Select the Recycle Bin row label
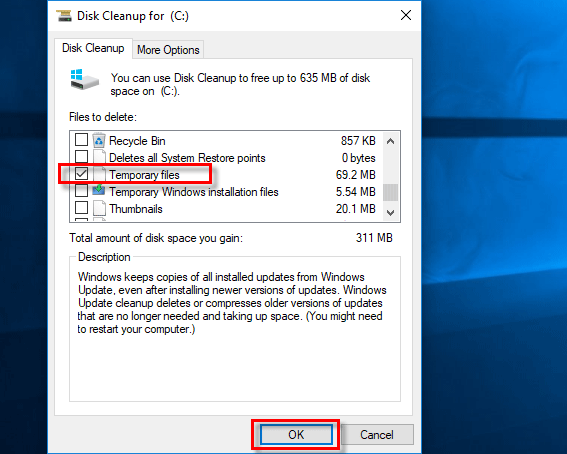This screenshot has height=454, width=567. (137, 141)
